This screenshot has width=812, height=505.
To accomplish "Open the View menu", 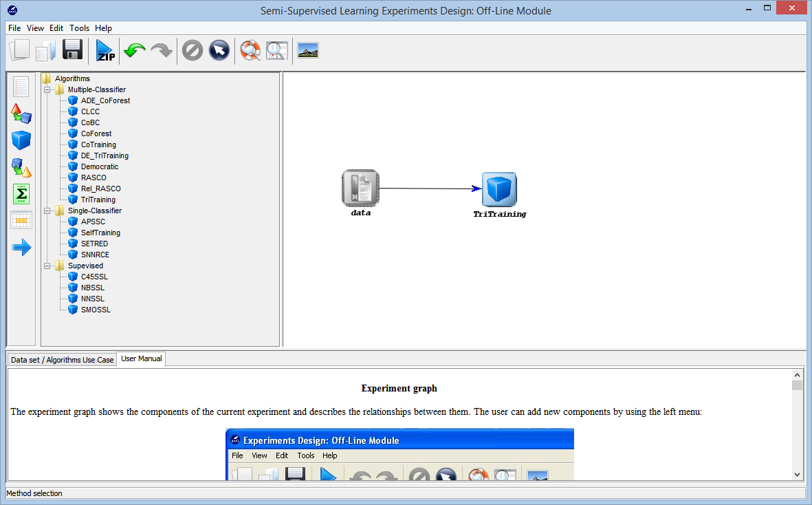I will point(35,28).
